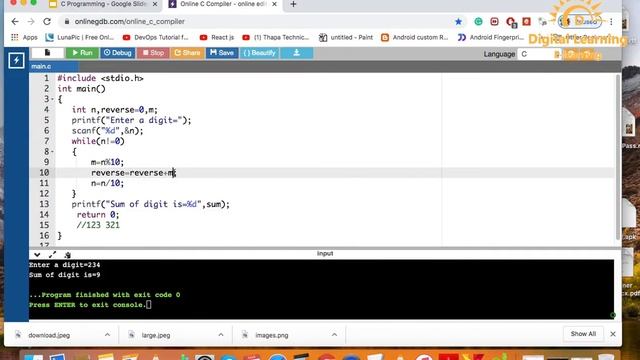Open the Language dropdown showing C
This screenshot has height=360, width=640.
click(540, 54)
